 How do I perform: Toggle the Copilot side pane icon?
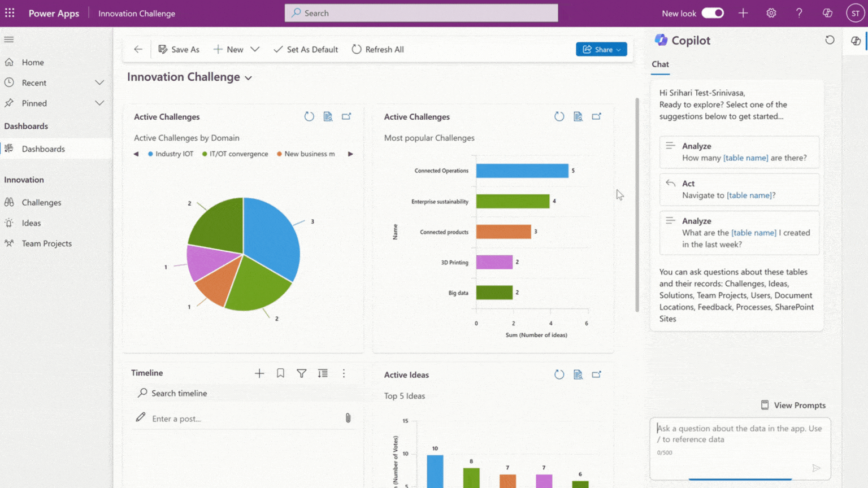pos(856,41)
